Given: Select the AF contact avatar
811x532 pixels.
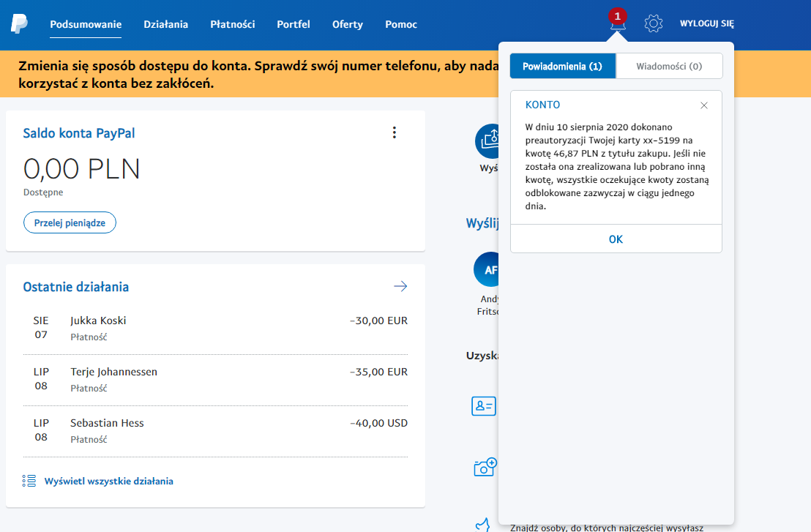Looking at the screenshot, I should pyautogui.click(x=487, y=269).
